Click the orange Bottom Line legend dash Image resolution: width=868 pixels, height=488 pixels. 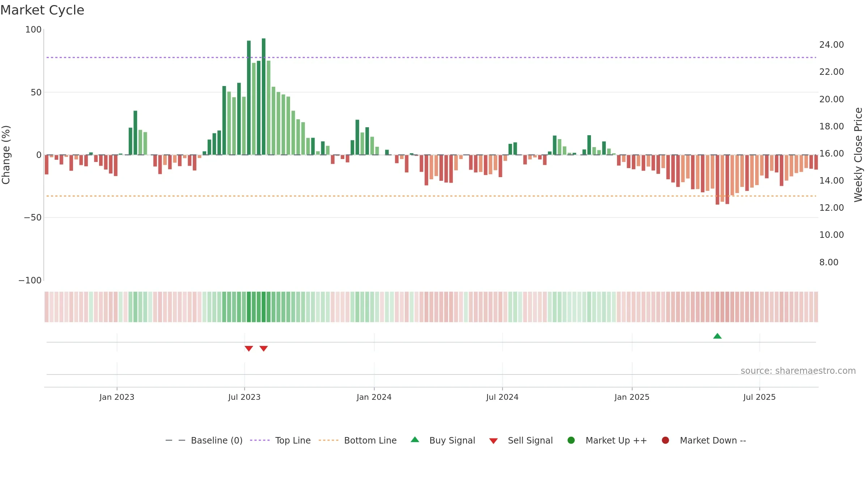pyautogui.click(x=328, y=440)
